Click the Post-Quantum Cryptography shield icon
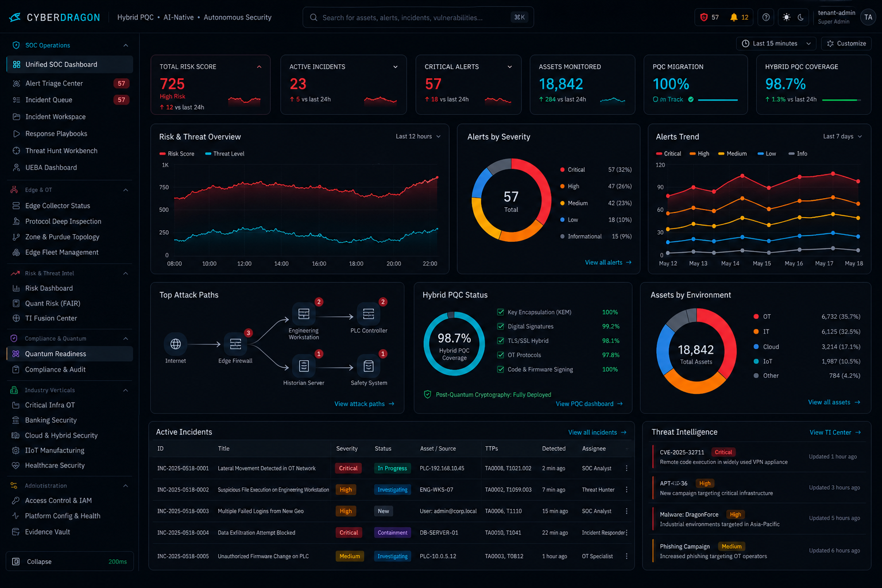882x588 pixels. click(427, 394)
